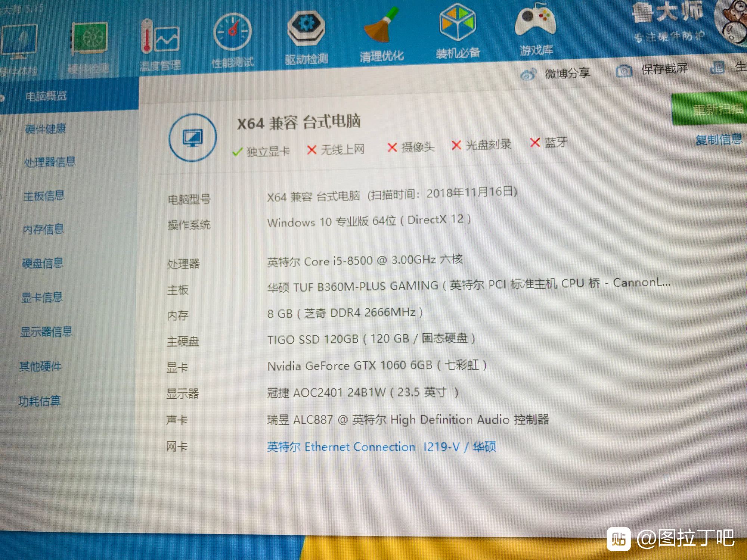
Task: Click the Core i5-8500 processor value
Action: (365, 261)
